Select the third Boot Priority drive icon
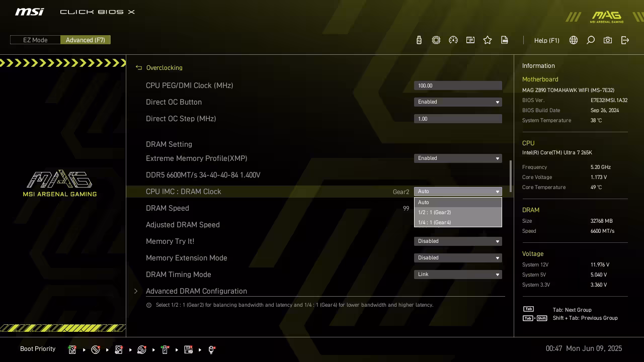The image size is (644, 362). pyautogui.click(x=119, y=349)
